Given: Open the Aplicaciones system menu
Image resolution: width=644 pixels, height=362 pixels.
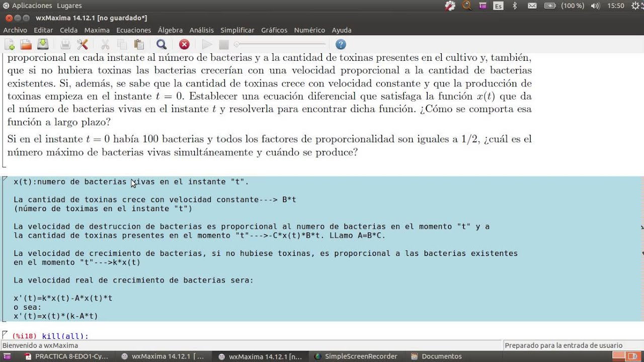Looking at the screenshot, I should (27, 6).
